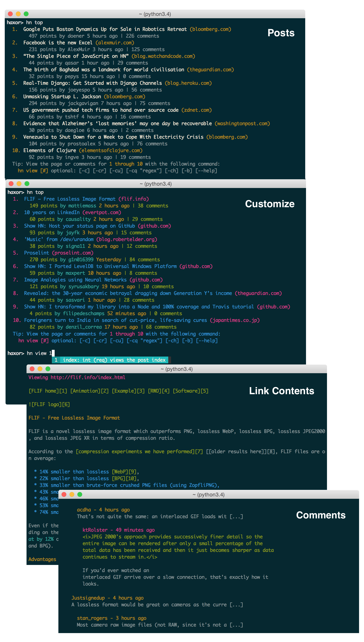Open the "10 years on LinkedIn" post
The width and height of the screenshot is (364, 642).
pyautogui.click(x=51, y=212)
